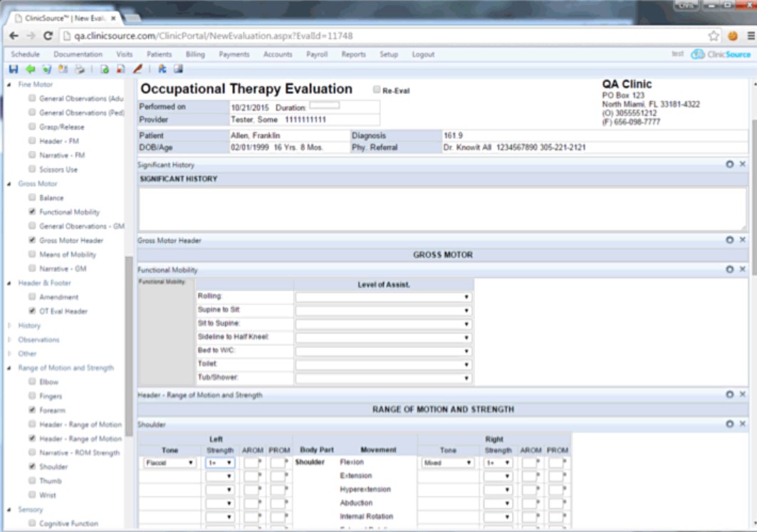
Task: Click the left sidebar scrollbar thumb
Action: click(129, 346)
